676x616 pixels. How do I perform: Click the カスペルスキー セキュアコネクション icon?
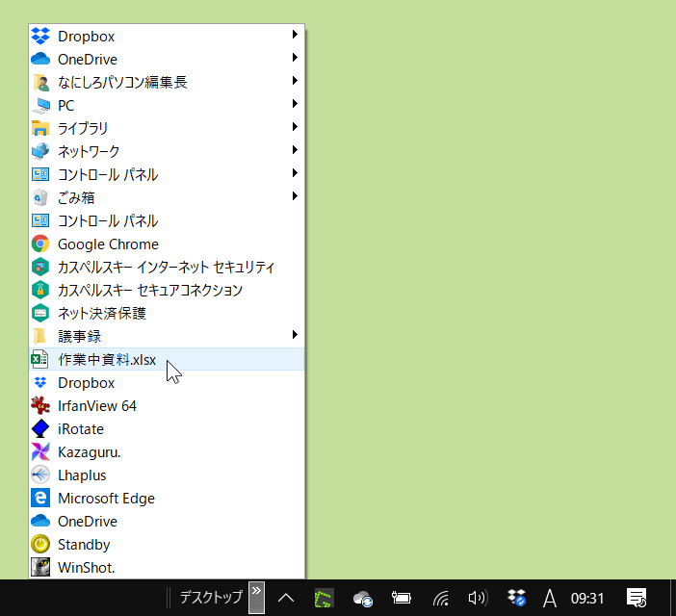(40, 291)
